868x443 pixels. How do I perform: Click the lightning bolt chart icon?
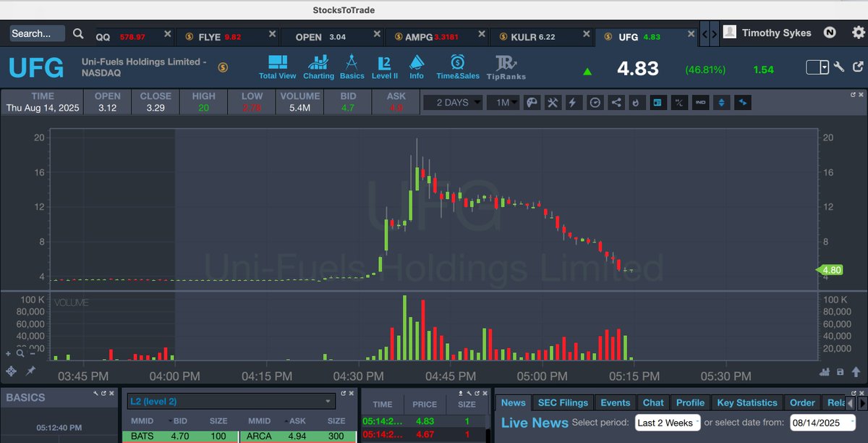[x=573, y=102]
